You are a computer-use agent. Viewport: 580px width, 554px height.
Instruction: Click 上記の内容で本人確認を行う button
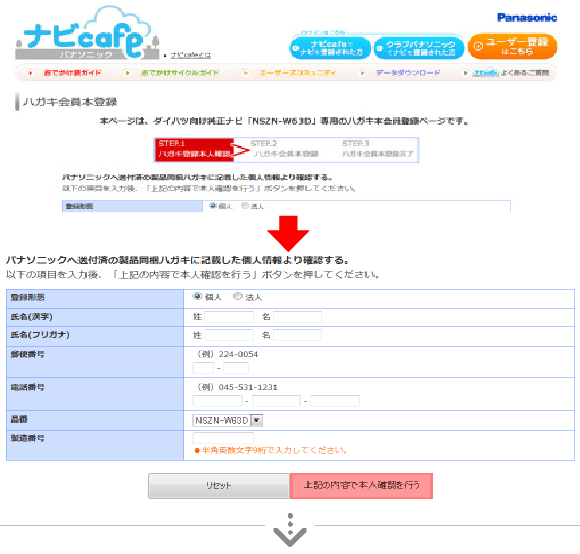coord(361,486)
